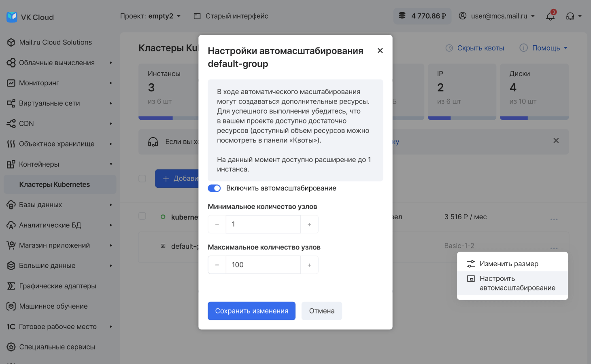Open the Проект empty2 dropdown

(x=150, y=16)
